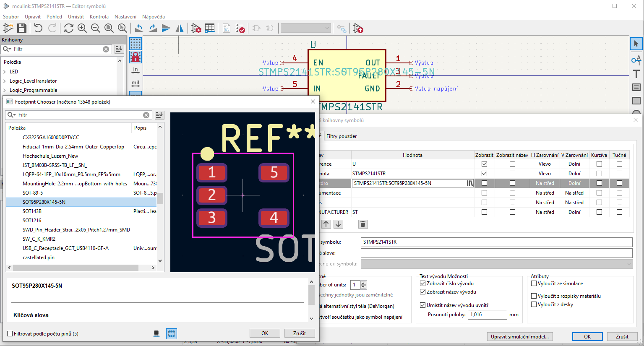Check 'Vyloučit z desky' attribute
This screenshot has height=346, width=644.
[x=534, y=304]
